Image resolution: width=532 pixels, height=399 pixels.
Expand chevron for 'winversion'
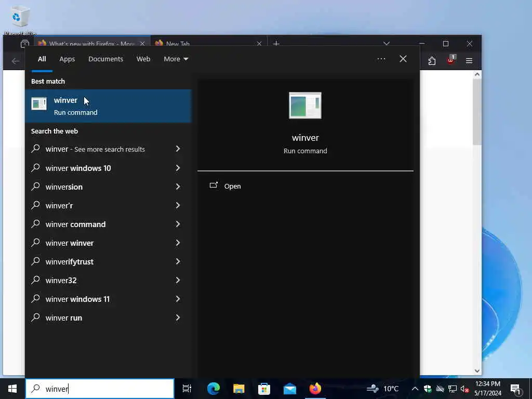(178, 187)
